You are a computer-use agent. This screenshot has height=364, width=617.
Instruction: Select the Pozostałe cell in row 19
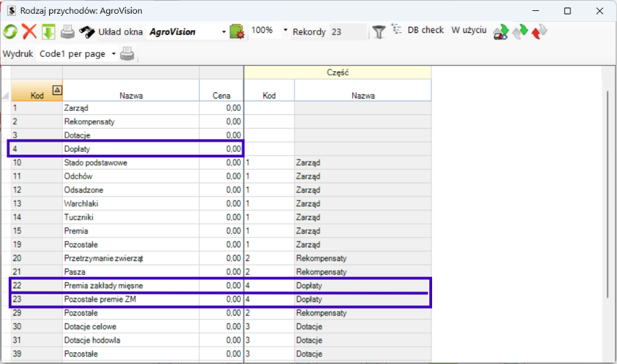coord(131,245)
